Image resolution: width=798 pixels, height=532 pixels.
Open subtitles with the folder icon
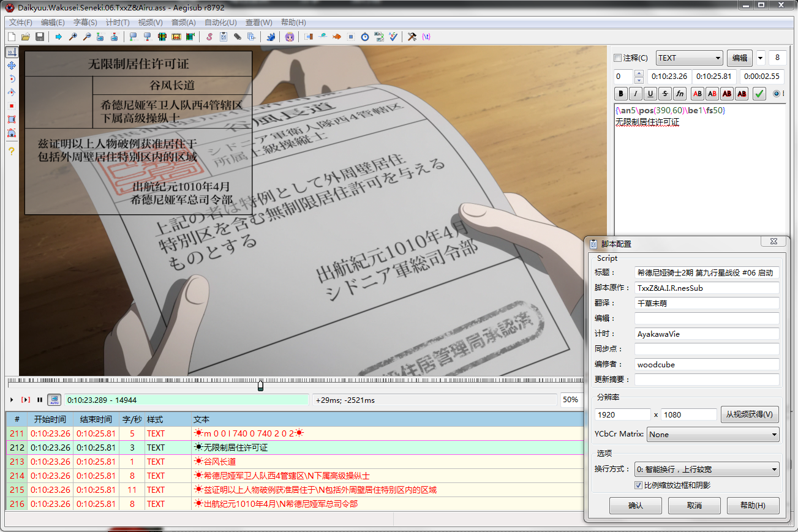click(x=25, y=37)
